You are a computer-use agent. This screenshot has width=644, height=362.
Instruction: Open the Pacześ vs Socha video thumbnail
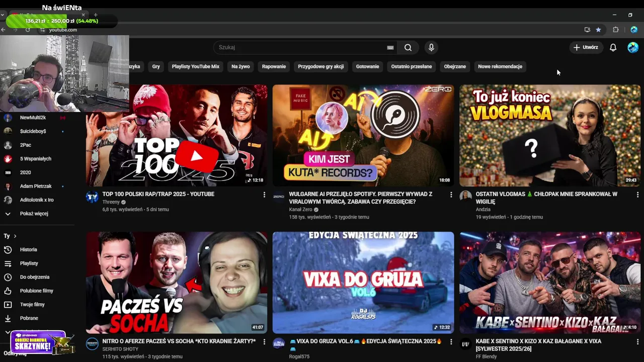pos(177,283)
